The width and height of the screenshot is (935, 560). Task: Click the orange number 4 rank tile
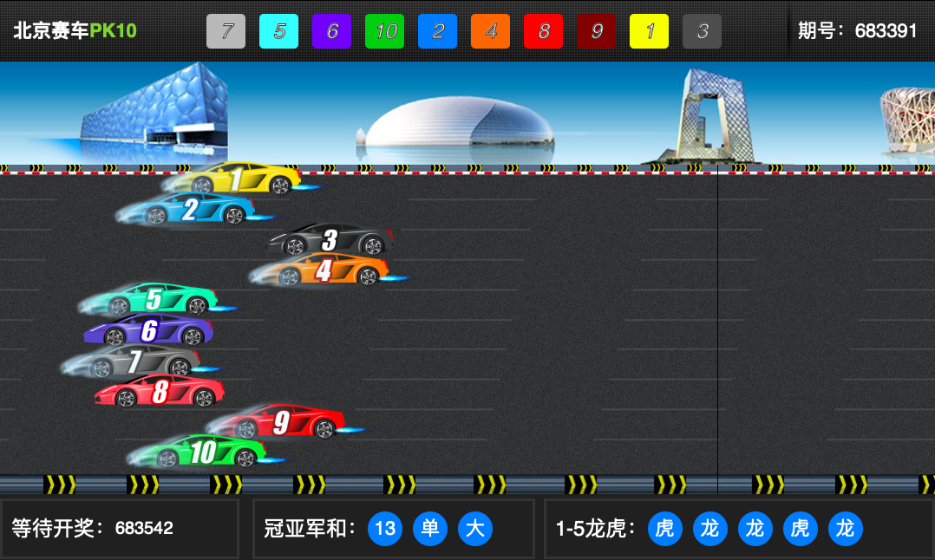490,31
